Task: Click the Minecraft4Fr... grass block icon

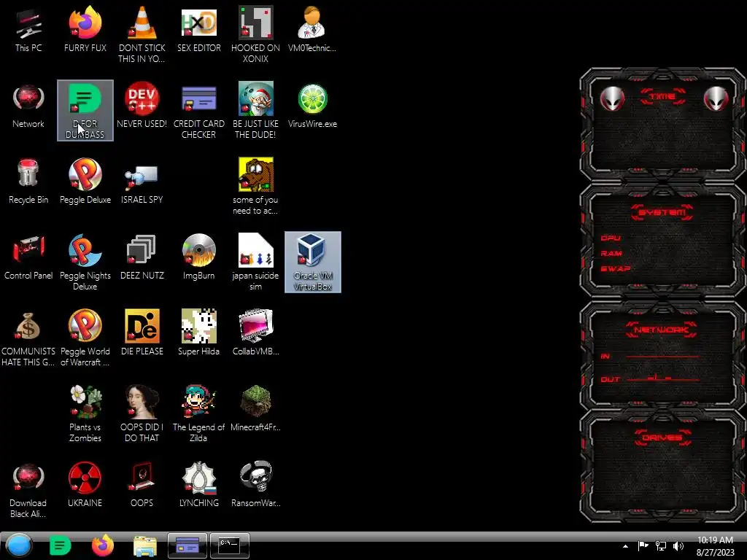Action: click(255, 408)
